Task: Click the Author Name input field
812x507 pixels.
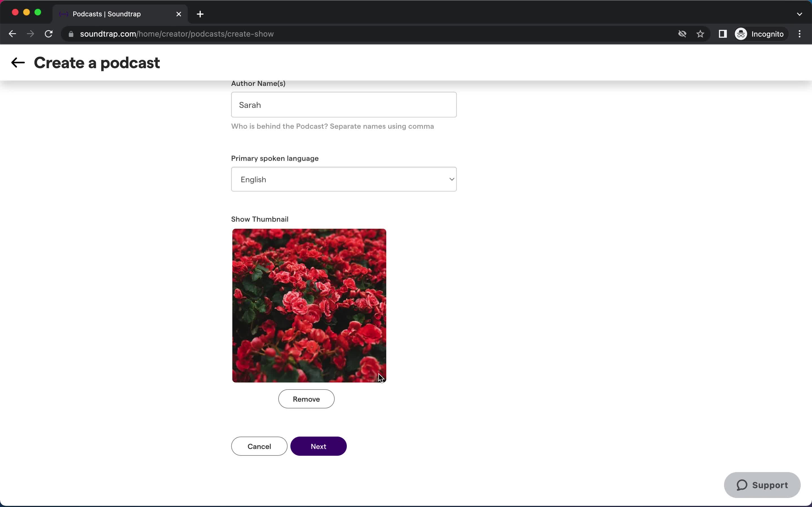Action: point(344,104)
